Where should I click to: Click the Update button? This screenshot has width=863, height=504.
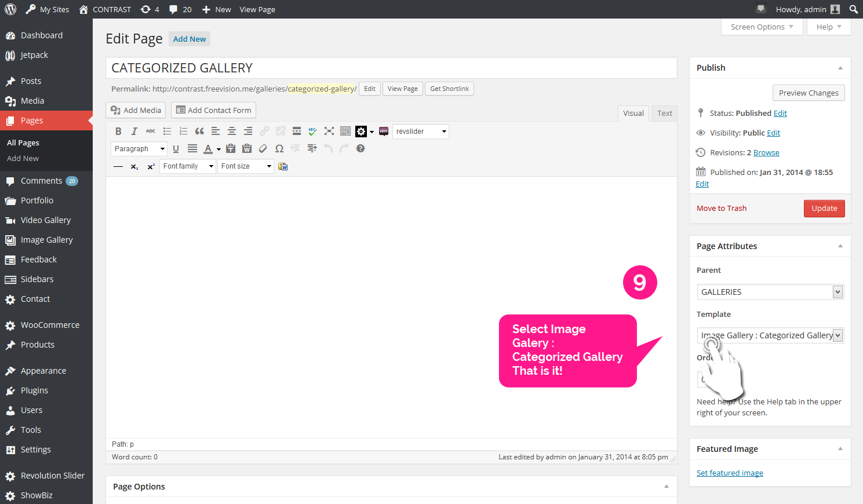[824, 209]
